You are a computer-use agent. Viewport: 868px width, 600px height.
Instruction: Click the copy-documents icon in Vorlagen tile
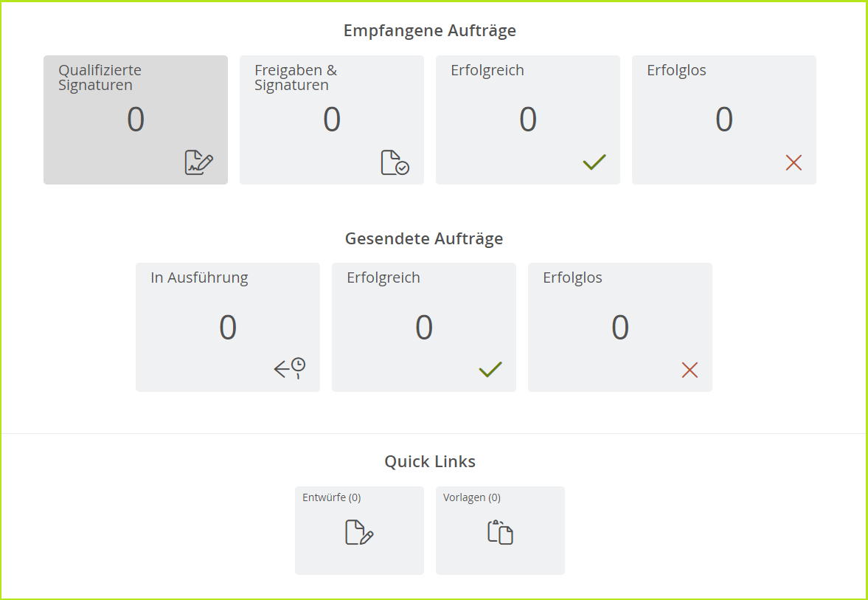[x=500, y=532]
